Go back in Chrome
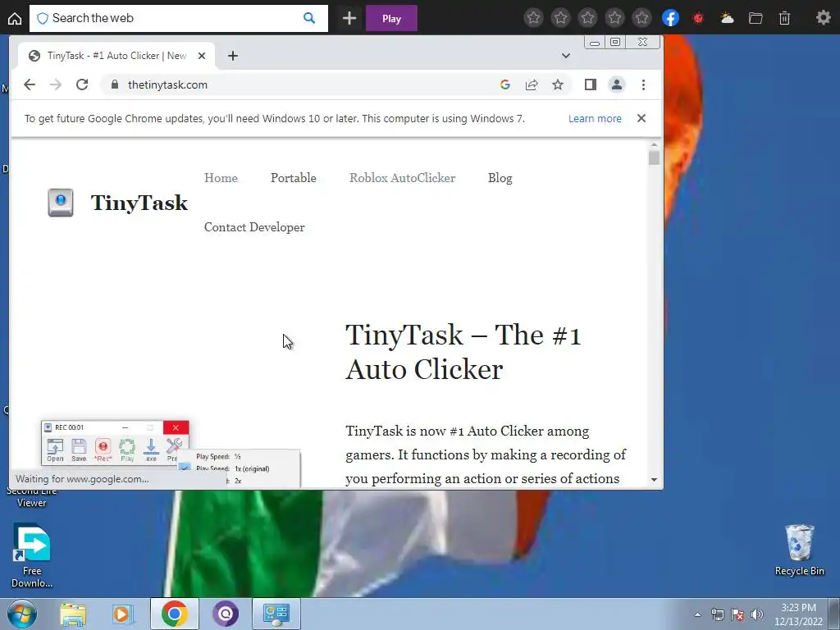The image size is (840, 630). [30, 84]
